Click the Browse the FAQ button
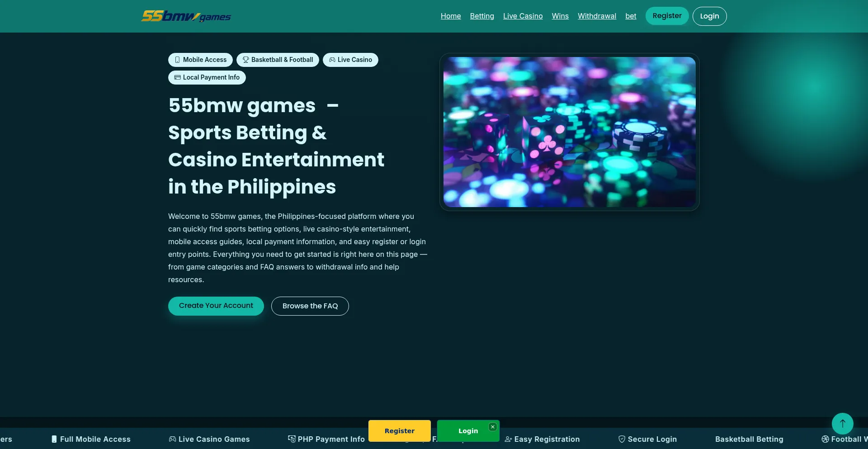868x449 pixels. pos(310,306)
